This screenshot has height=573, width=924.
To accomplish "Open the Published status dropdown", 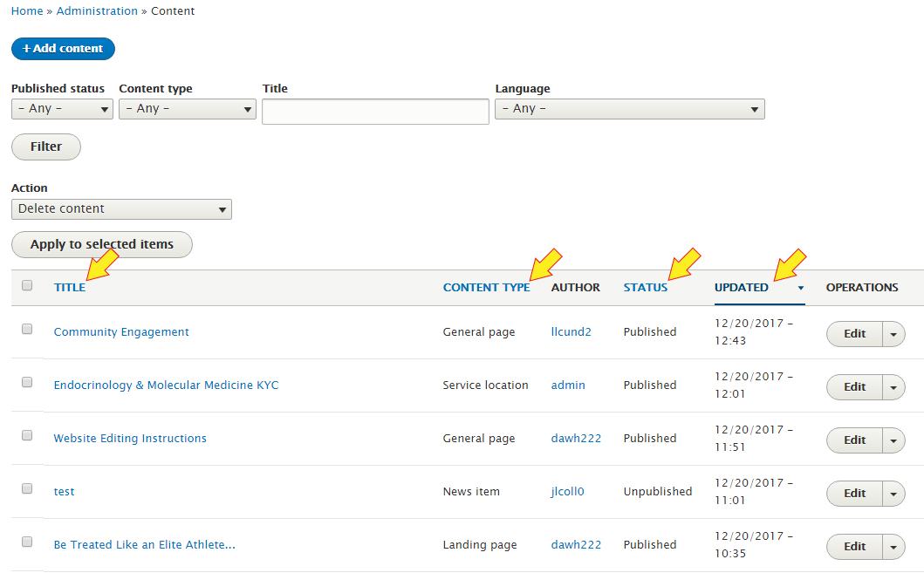I will 62,109.
